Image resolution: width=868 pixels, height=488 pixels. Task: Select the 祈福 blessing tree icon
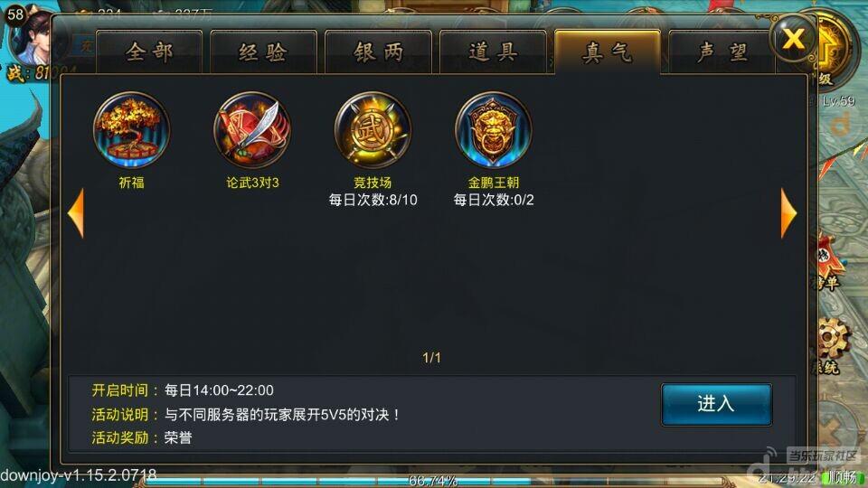(x=132, y=130)
